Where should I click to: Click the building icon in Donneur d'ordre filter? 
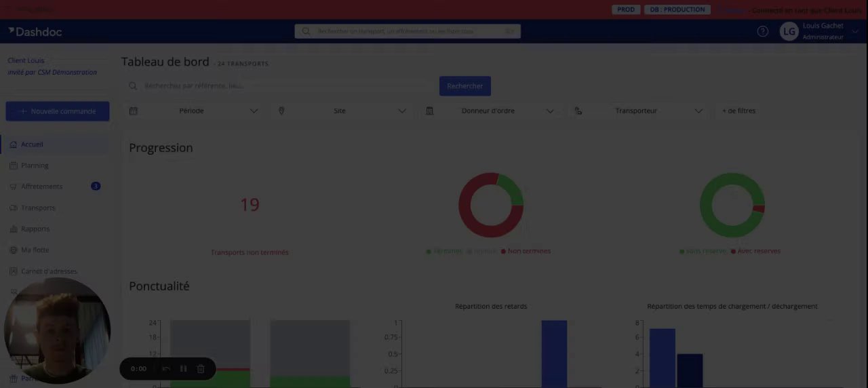pyautogui.click(x=429, y=111)
